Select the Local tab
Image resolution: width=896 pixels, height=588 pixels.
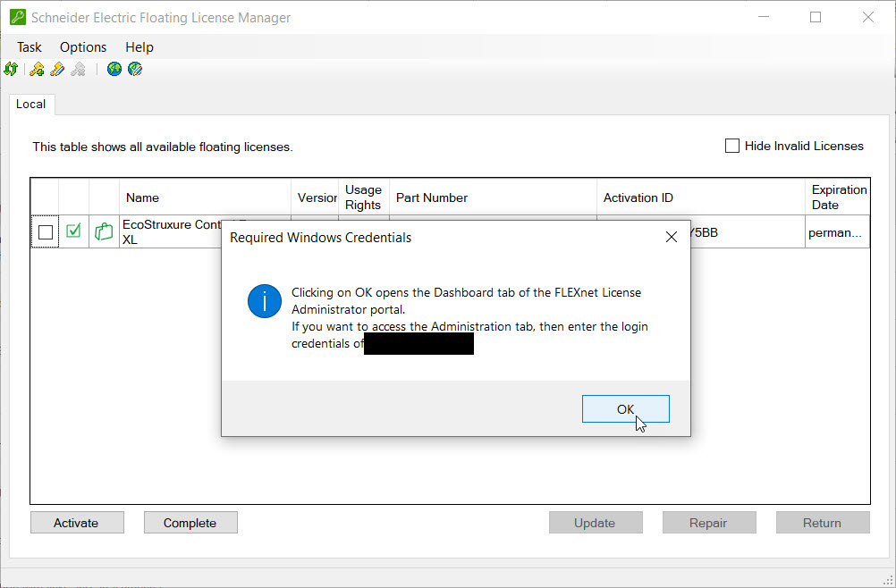[31, 104]
